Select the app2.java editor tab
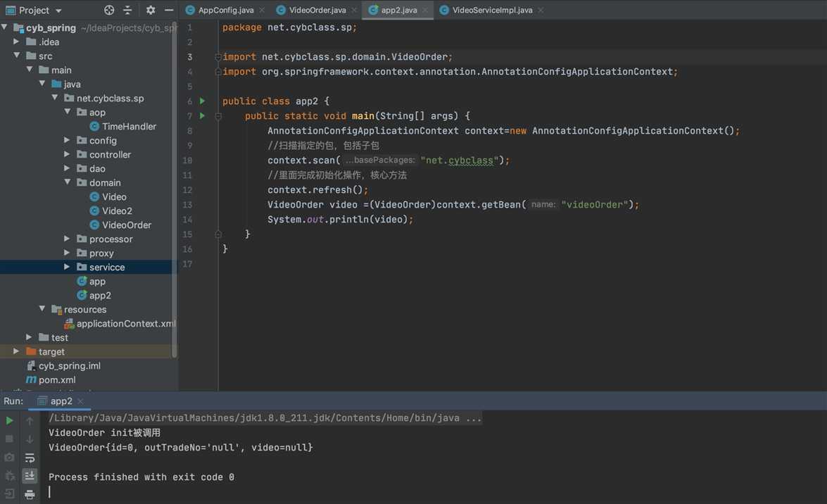Viewport: 827px width, 504px height. (x=398, y=10)
